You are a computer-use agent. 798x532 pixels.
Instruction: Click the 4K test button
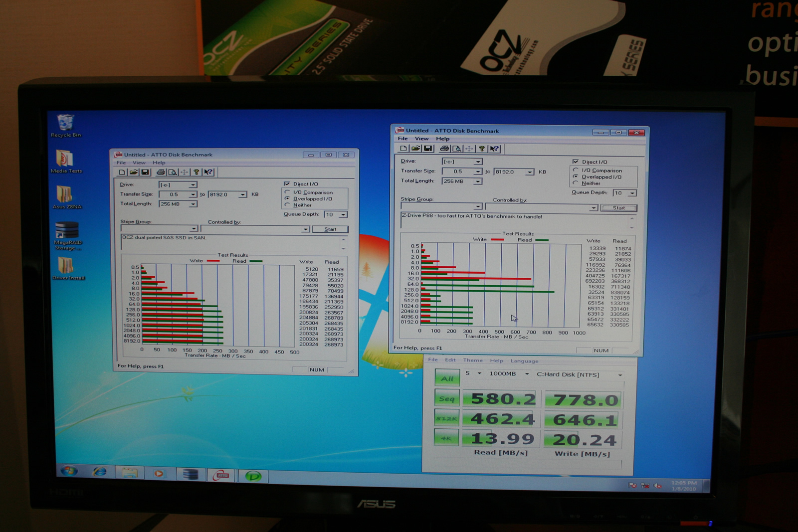(x=447, y=438)
